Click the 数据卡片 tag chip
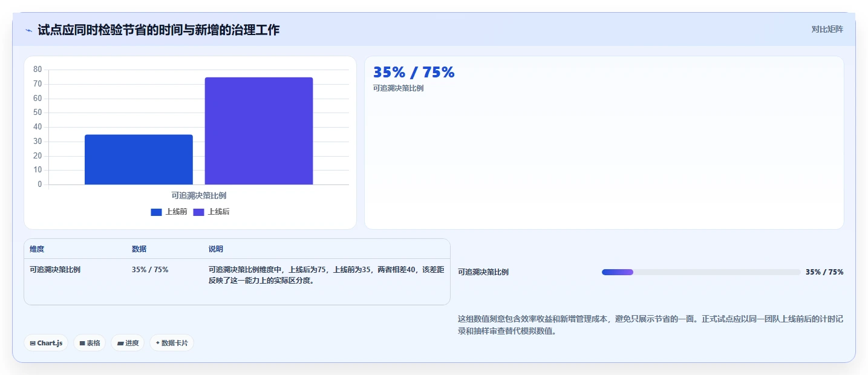This screenshot has width=868, height=375. click(x=172, y=343)
